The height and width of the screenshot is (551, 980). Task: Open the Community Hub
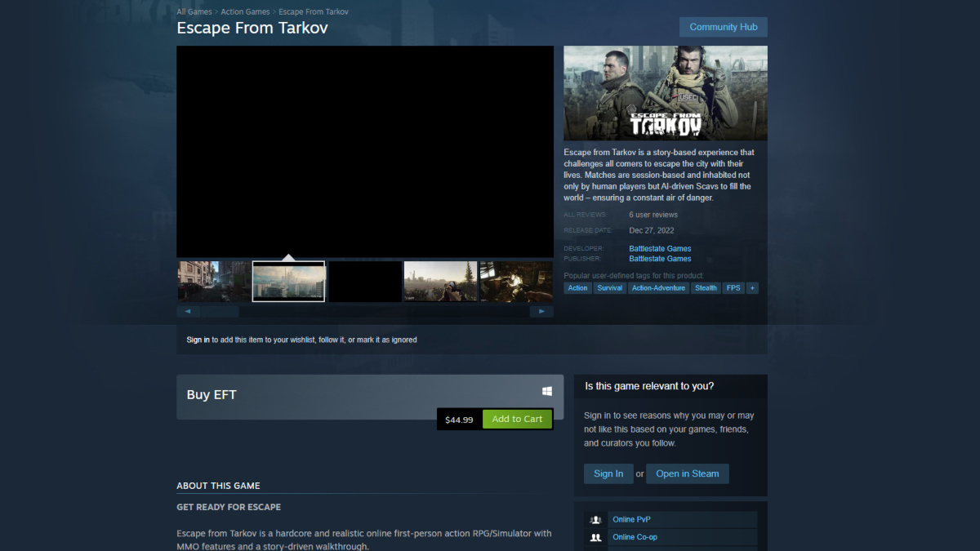tap(724, 27)
